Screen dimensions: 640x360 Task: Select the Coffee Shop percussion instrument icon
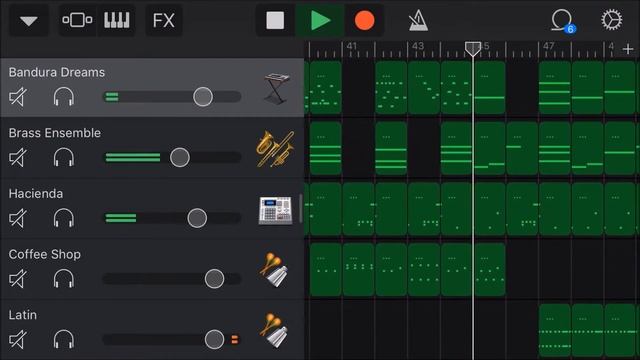[x=274, y=270]
